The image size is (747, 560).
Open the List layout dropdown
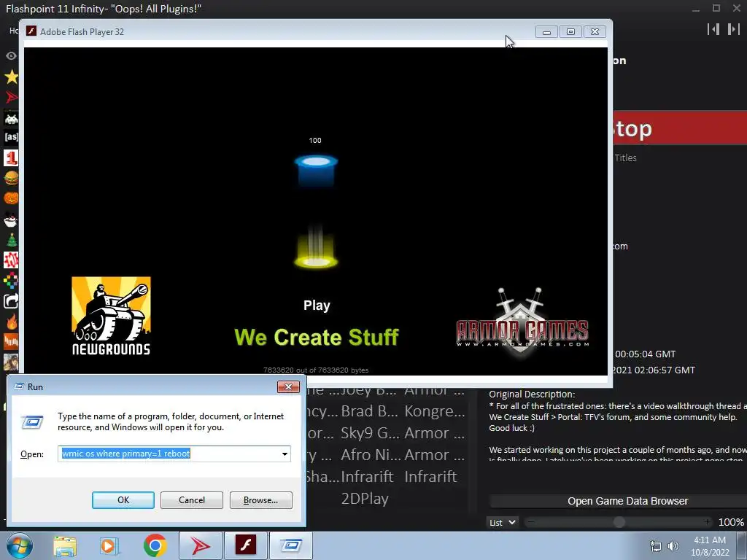coord(502,522)
